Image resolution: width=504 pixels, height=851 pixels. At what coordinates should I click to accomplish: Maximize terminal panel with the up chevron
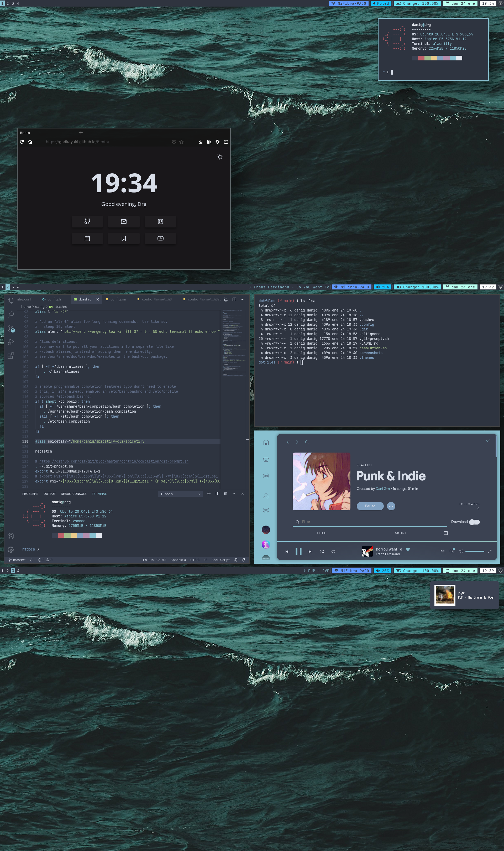tap(234, 494)
